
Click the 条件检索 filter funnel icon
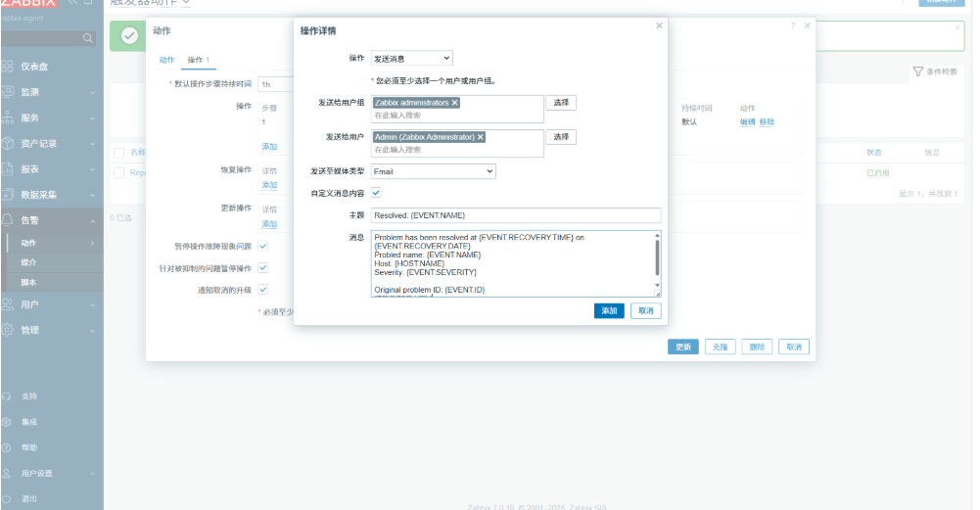[918, 71]
